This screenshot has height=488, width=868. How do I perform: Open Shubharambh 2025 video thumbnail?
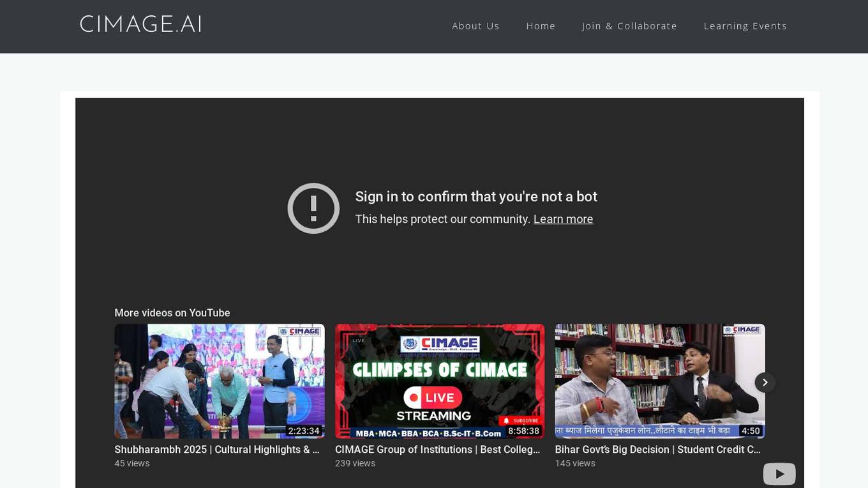coord(220,381)
